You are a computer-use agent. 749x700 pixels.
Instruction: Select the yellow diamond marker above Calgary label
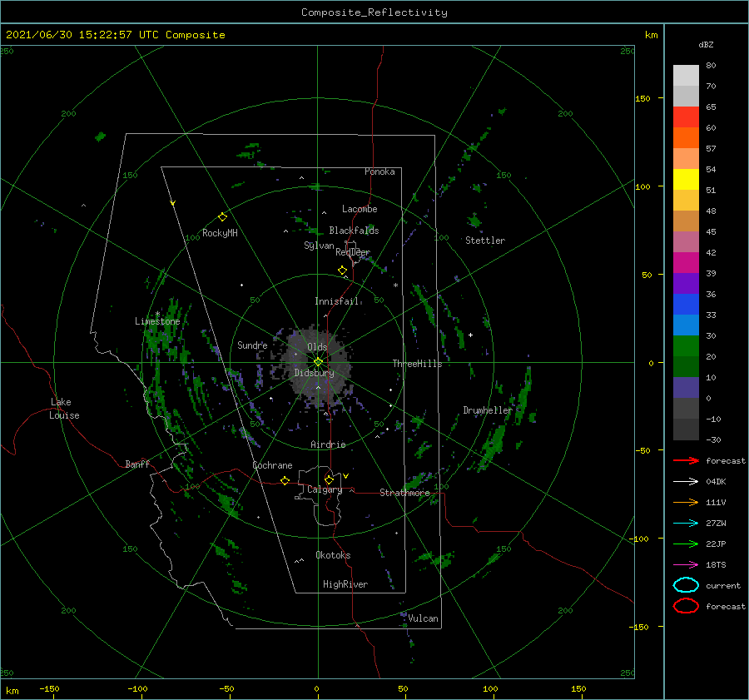[x=329, y=479]
